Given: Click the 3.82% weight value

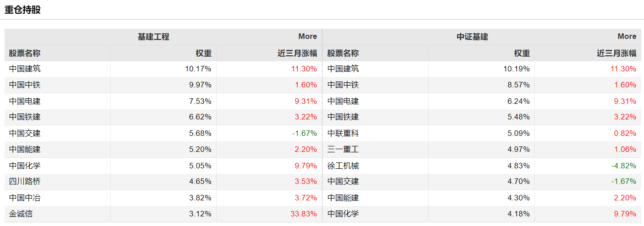Looking at the screenshot, I should click(x=200, y=198).
